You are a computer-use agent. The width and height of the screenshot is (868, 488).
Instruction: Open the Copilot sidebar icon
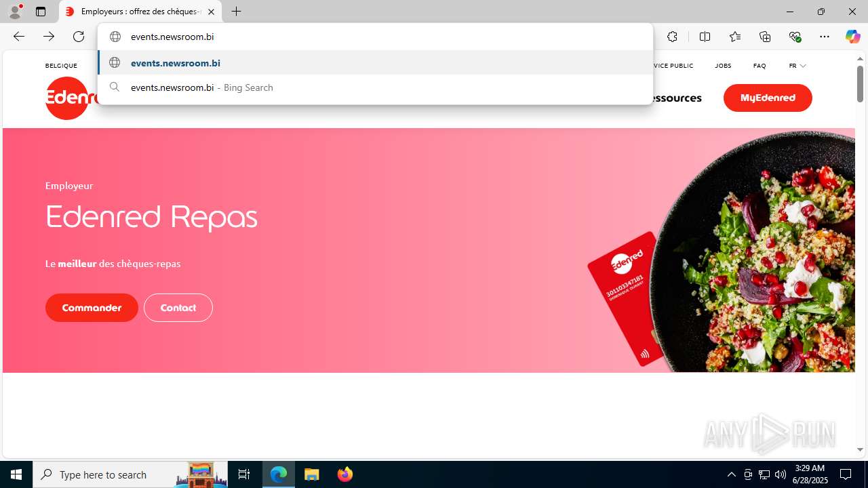[x=852, y=37]
